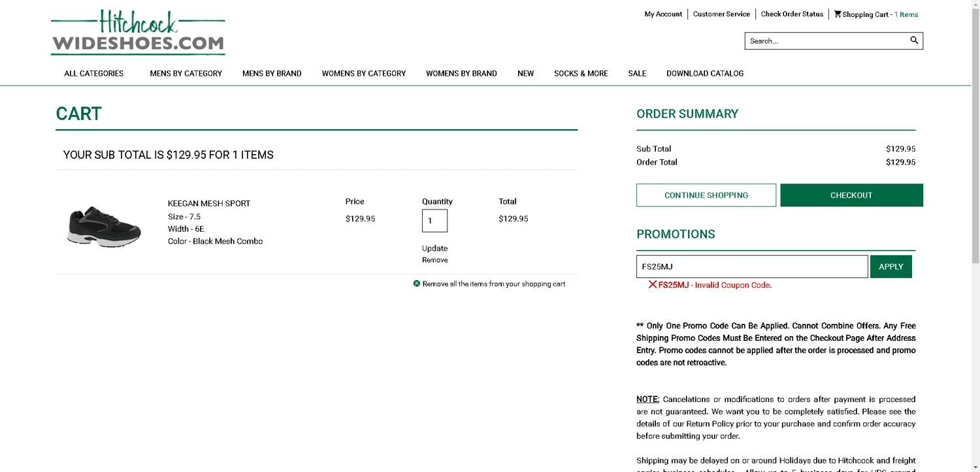
Task: Click the Width - 6E text
Action: [186, 228]
